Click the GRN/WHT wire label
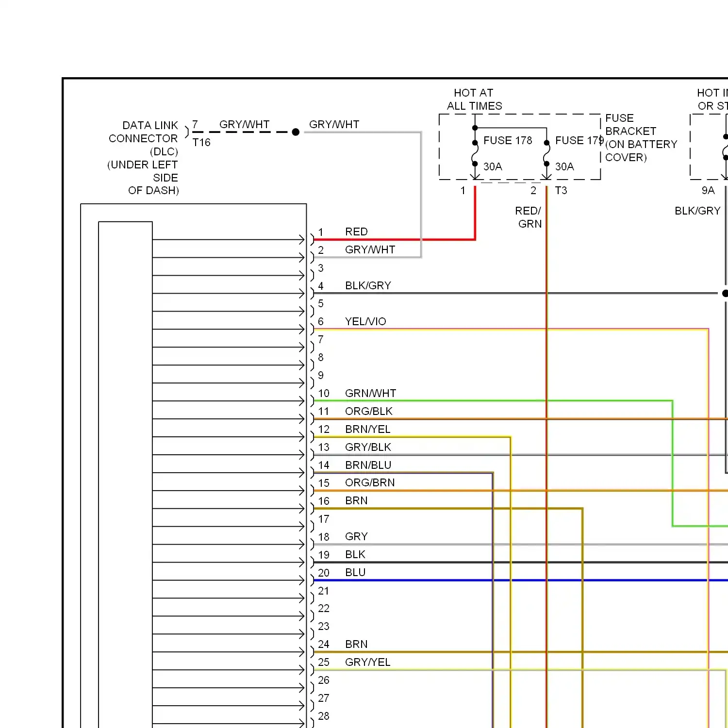 (370, 393)
